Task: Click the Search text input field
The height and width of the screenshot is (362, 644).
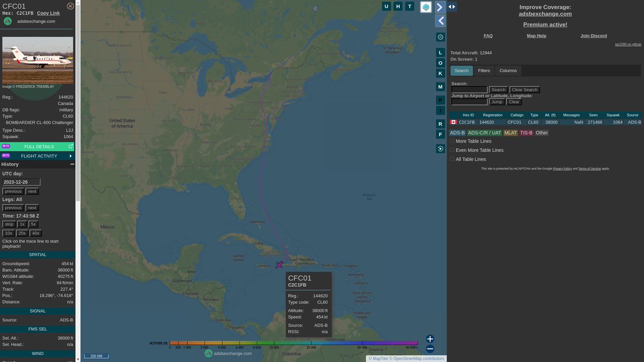Action: 470,90
